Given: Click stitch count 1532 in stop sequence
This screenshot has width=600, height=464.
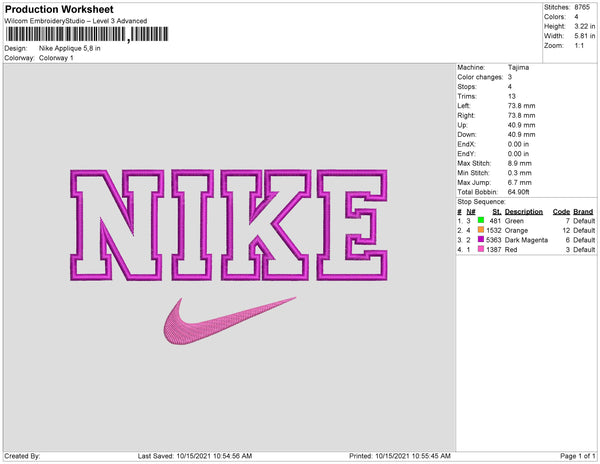Looking at the screenshot, I should (494, 230).
